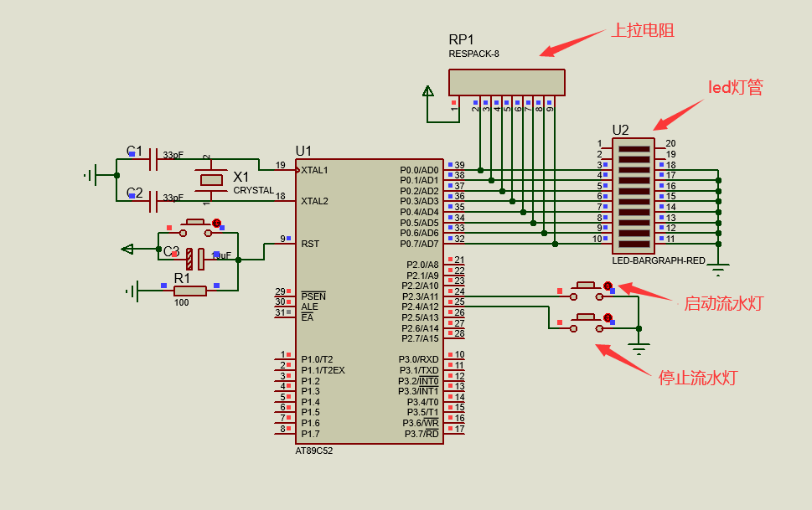Viewport: 812px width, 510px height.
Task: Click the "RP1" reference label
Action: point(461,39)
